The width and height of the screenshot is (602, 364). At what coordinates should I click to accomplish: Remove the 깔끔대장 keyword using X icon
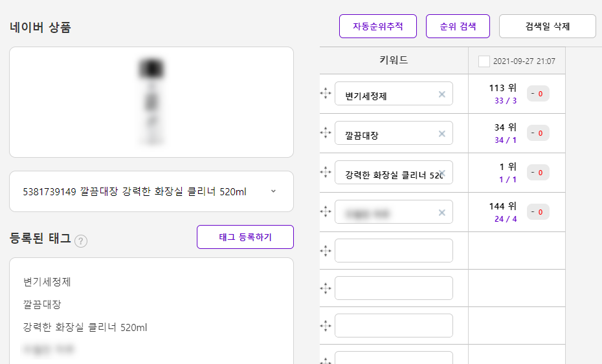(x=442, y=134)
